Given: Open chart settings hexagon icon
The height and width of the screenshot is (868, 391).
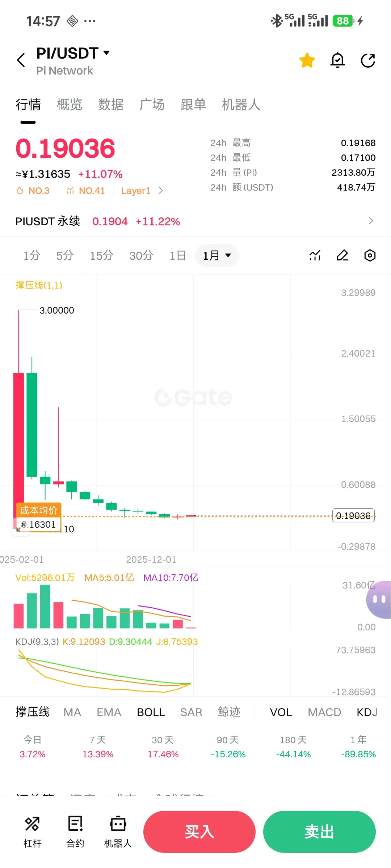Looking at the screenshot, I should click(370, 255).
